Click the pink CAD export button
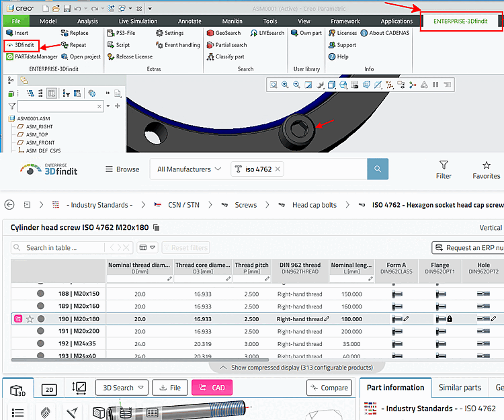504x420 pixels. pyautogui.click(x=212, y=388)
